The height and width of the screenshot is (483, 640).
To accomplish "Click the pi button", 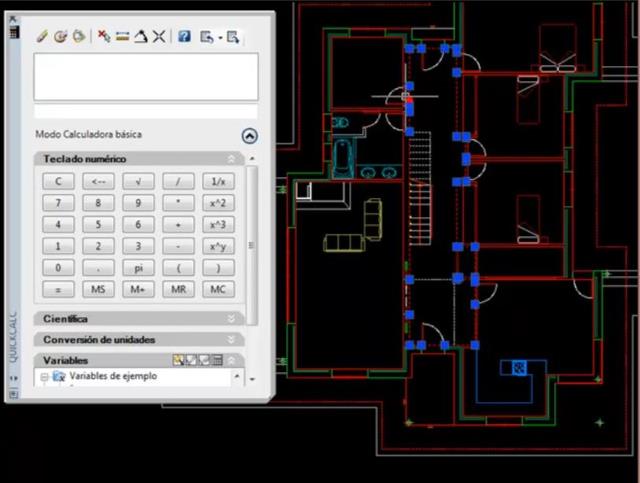I will pyautogui.click(x=138, y=268).
